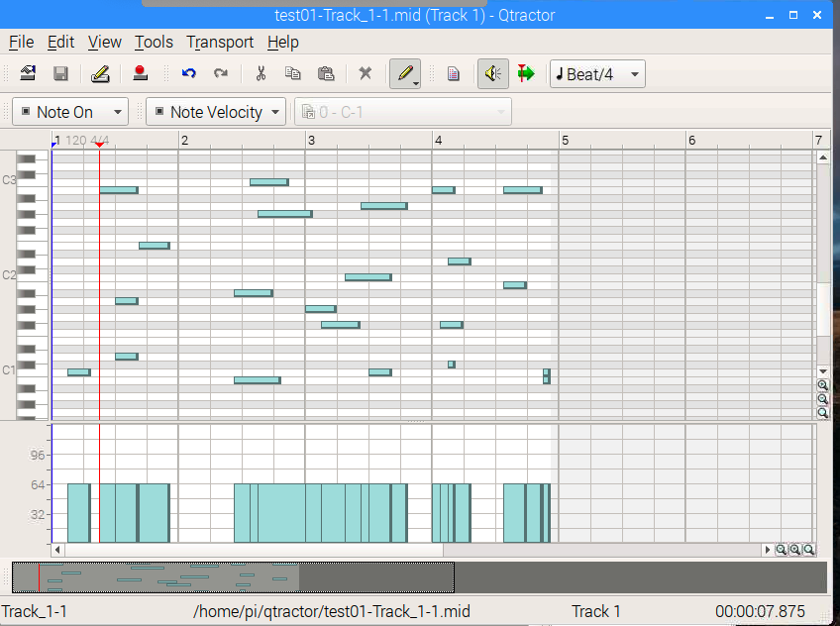
Task: Open the Beat/4 snap dropdown
Action: [597, 74]
